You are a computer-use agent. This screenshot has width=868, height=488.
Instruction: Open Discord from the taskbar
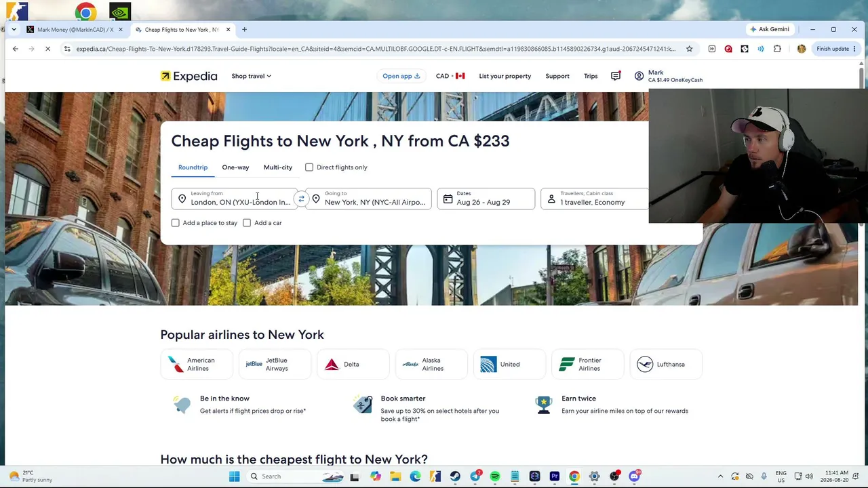tap(634, 476)
